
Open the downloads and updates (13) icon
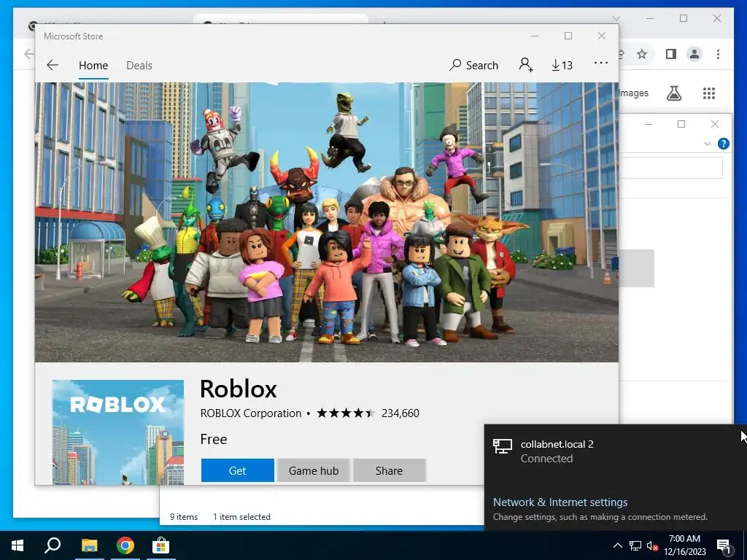(562, 65)
